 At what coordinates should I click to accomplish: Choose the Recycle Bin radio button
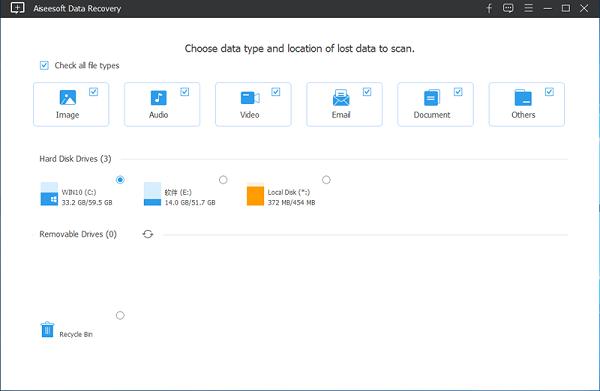click(x=120, y=315)
